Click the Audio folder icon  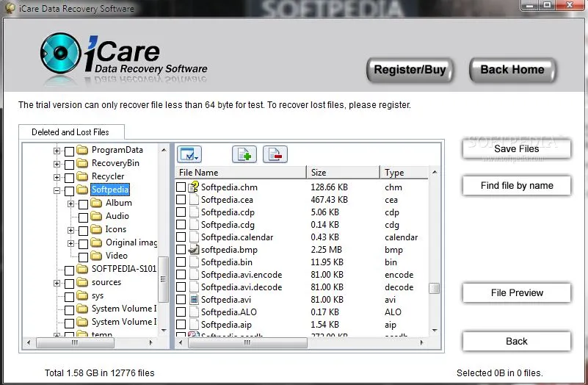pos(96,217)
